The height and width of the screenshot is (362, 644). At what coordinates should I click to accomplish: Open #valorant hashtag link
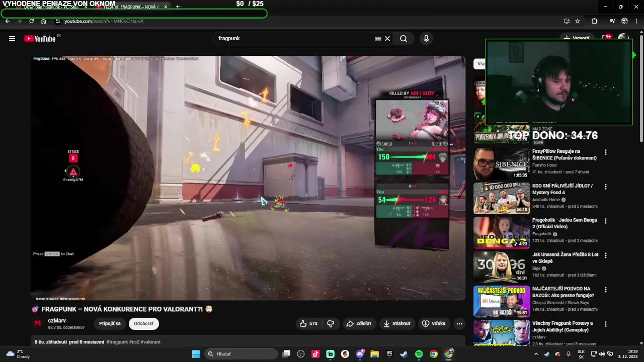pos(151,342)
